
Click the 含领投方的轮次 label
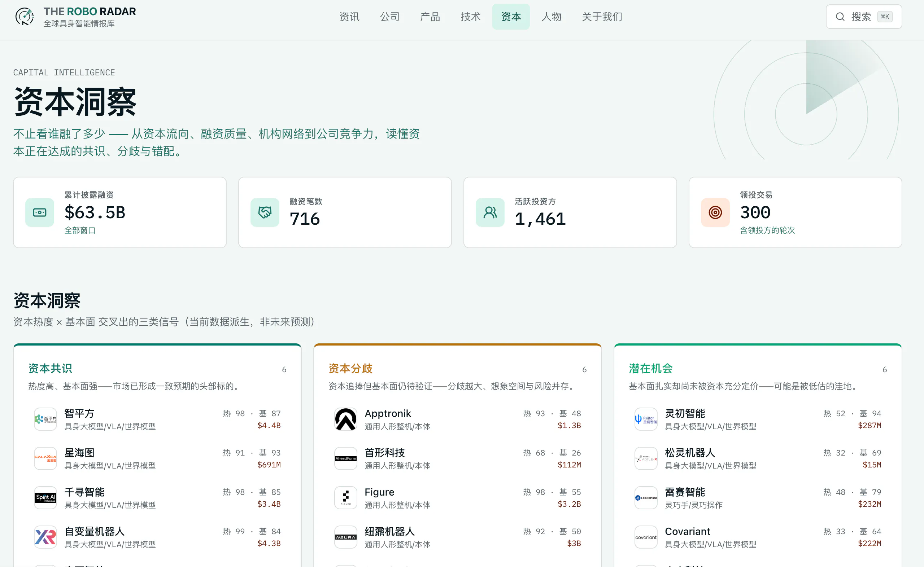(x=767, y=230)
